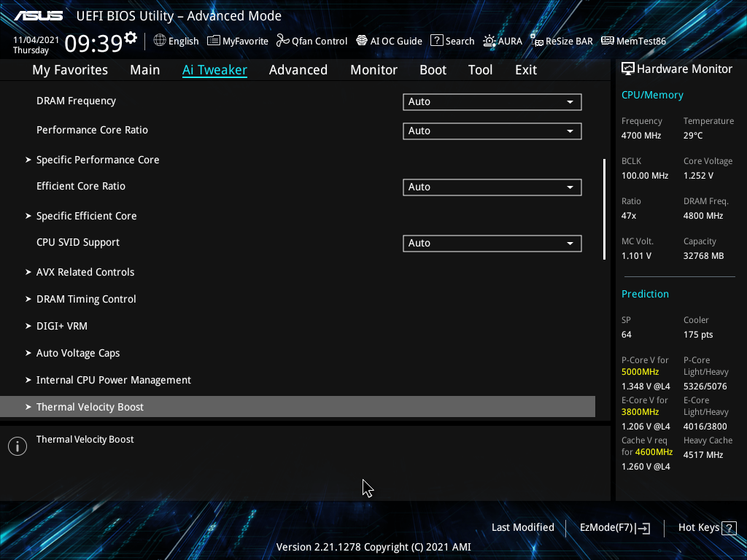Select the Ai Tweaker tab
The image size is (747, 560).
214,70
